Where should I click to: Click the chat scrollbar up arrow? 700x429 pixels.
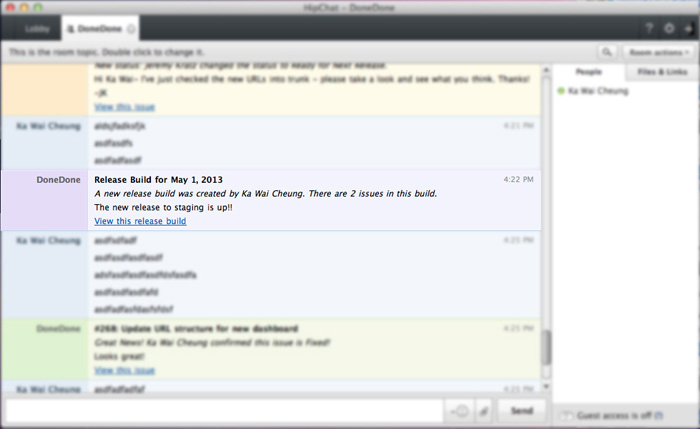click(x=546, y=70)
